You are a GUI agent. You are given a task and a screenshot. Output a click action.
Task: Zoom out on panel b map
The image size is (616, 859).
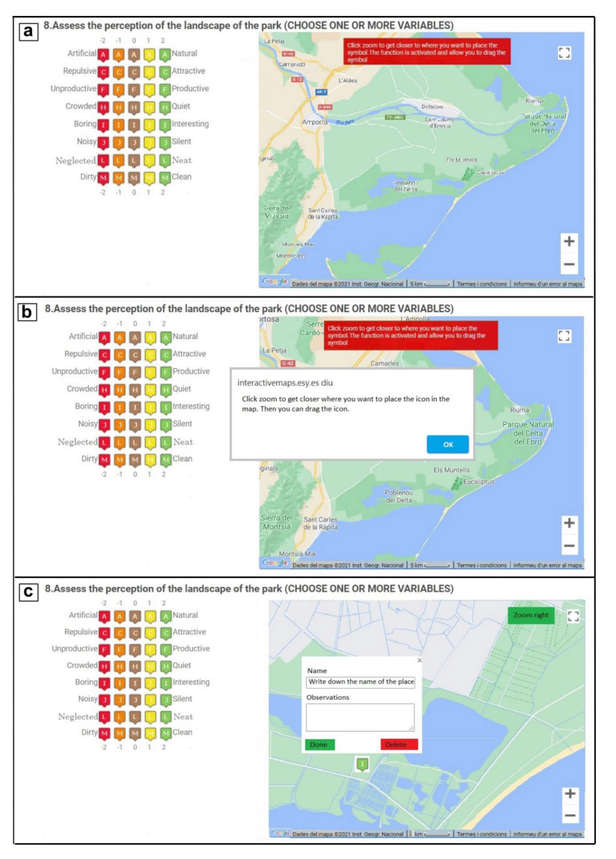pyautogui.click(x=569, y=546)
